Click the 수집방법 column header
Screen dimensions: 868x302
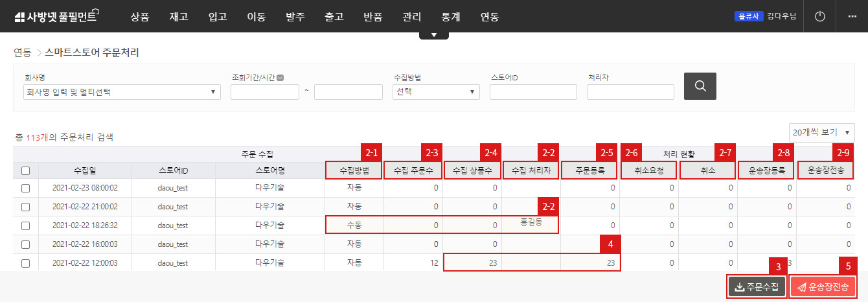354,171
